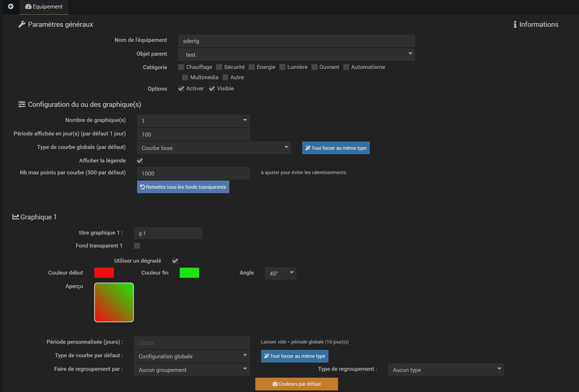Click the briefcase icon on Couleurs par défaut

point(275,384)
